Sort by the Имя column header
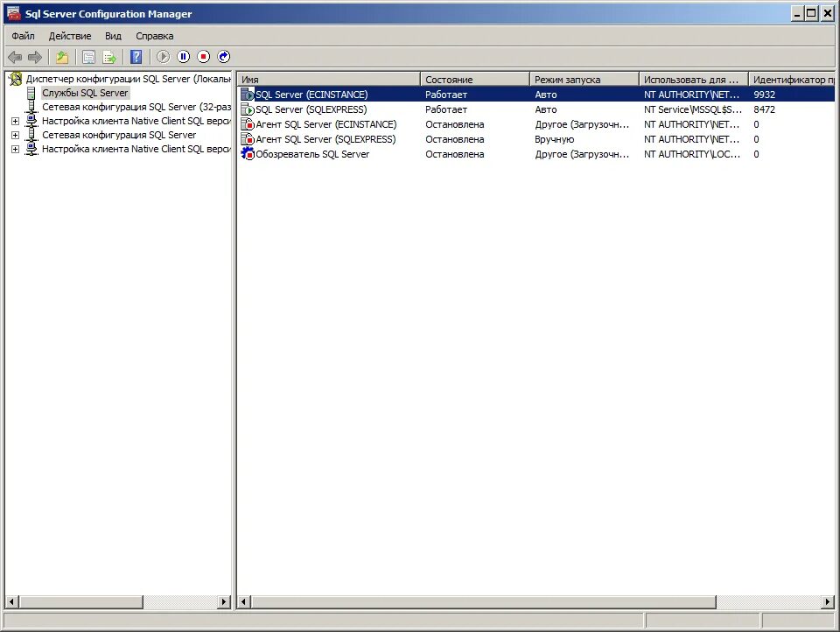840x632 pixels. (x=329, y=80)
